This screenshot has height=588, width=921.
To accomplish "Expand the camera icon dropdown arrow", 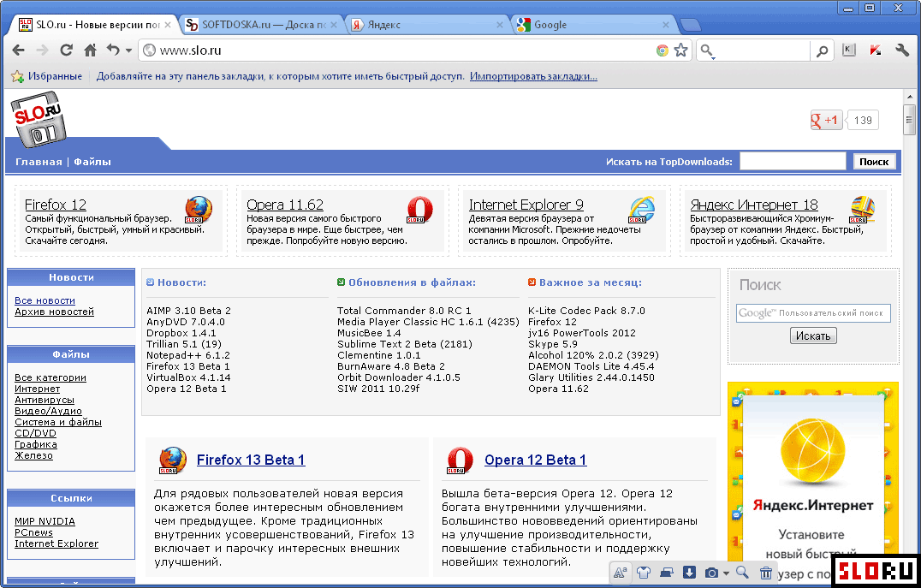I will pyautogui.click(x=726, y=573).
